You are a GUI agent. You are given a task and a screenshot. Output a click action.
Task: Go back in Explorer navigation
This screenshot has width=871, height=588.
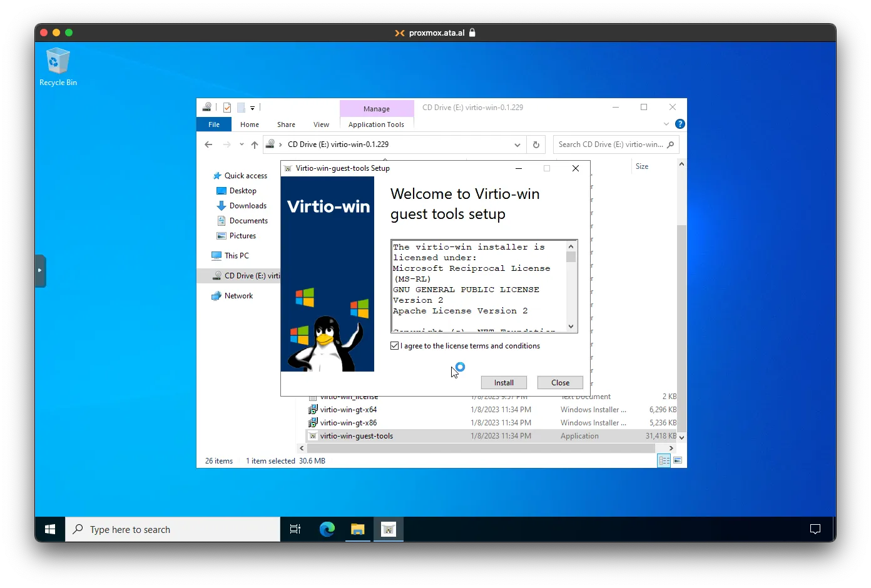tap(208, 144)
